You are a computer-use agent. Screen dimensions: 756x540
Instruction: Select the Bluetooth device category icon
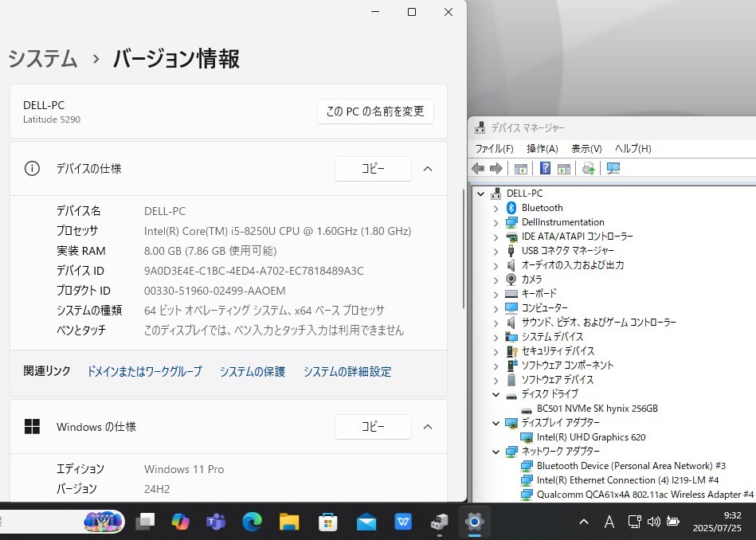click(x=510, y=207)
